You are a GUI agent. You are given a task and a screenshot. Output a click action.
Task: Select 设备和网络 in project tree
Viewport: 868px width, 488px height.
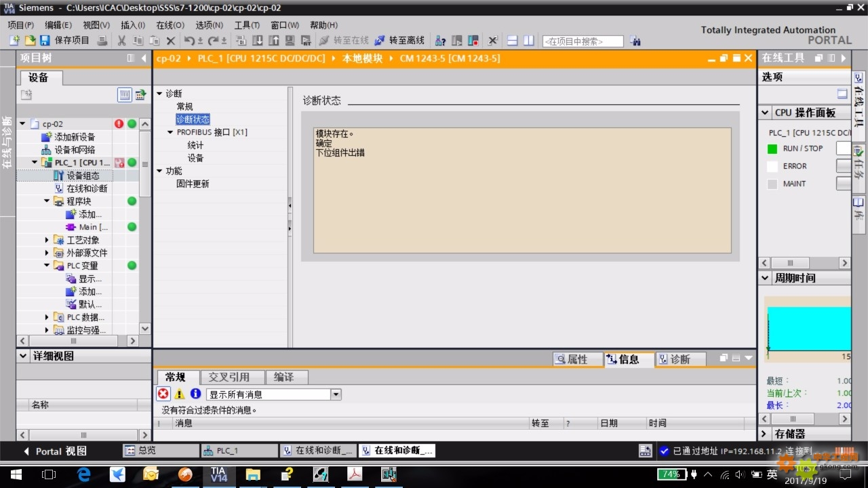(x=75, y=150)
